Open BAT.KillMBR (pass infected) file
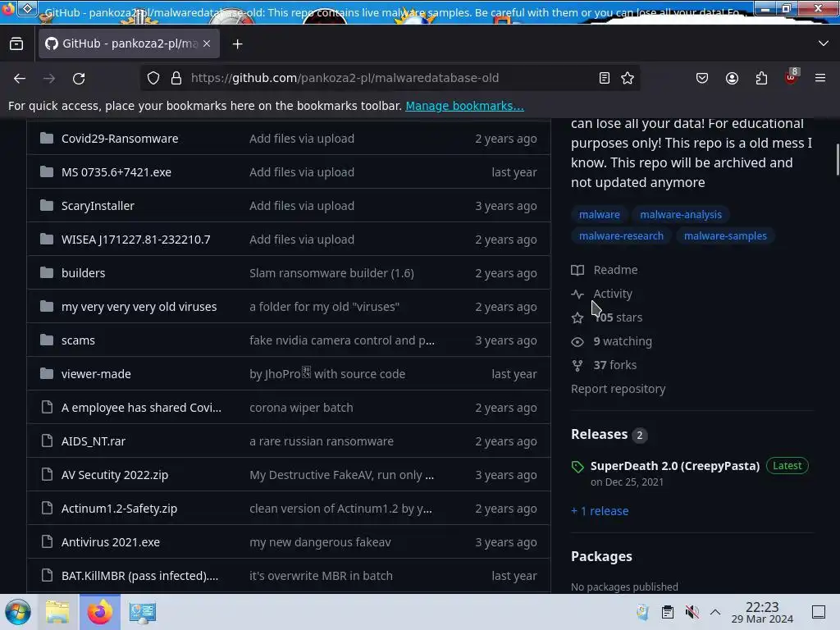The image size is (840, 630). point(139,576)
